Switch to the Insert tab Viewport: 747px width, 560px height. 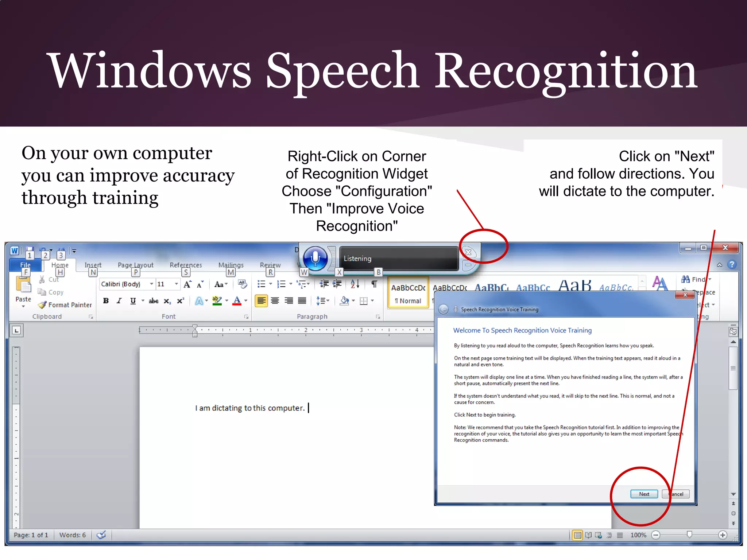(93, 265)
